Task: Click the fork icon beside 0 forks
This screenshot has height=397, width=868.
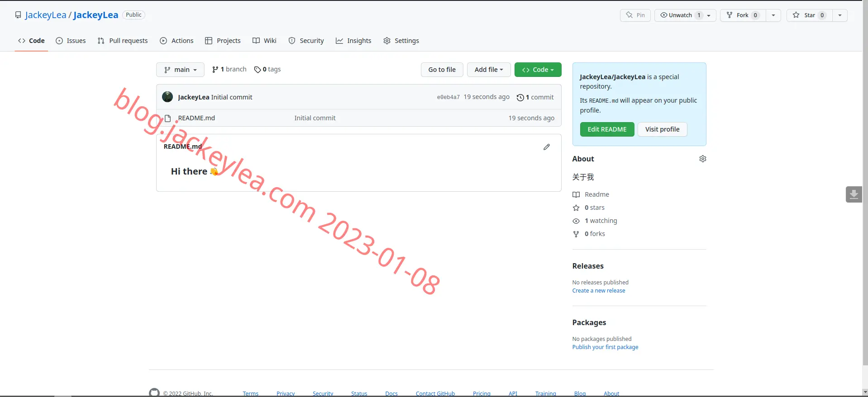Action: pyautogui.click(x=576, y=234)
